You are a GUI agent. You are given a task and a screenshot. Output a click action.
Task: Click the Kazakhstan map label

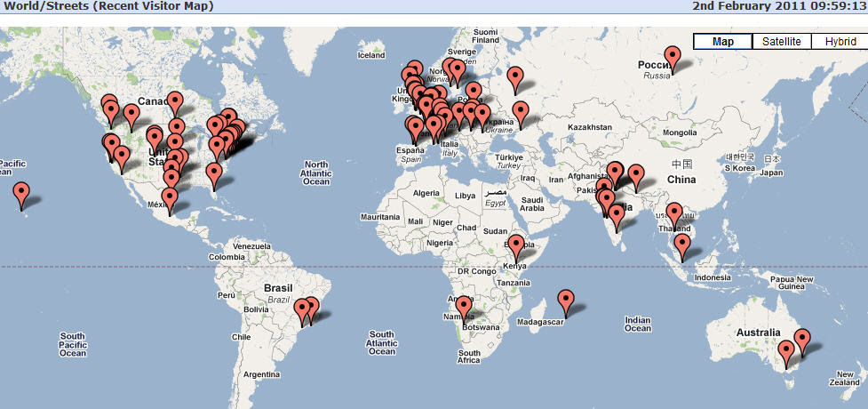click(590, 127)
